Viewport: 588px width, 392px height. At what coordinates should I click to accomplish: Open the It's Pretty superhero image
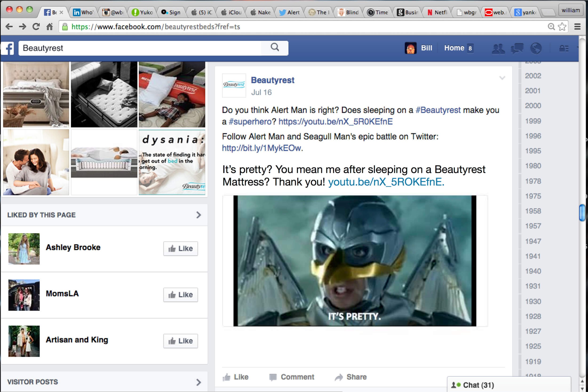click(355, 261)
